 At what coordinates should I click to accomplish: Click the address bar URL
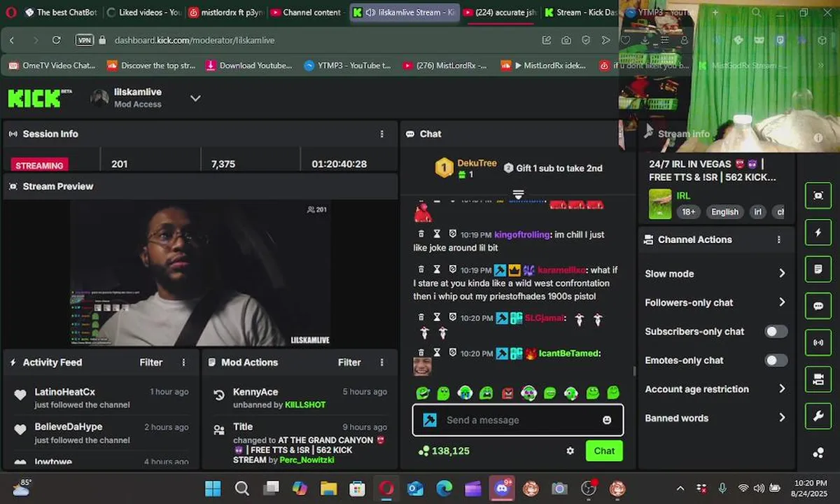tap(195, 41)
